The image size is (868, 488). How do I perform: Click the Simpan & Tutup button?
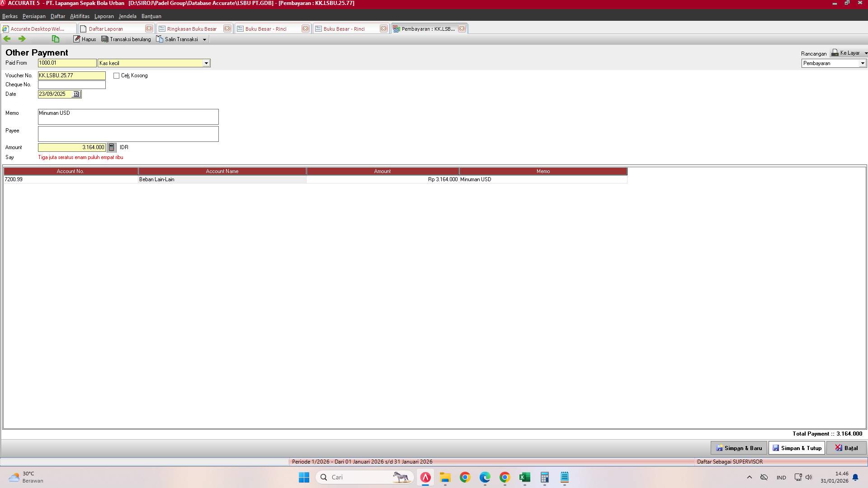pyautogui.click(x=797, y=448)
